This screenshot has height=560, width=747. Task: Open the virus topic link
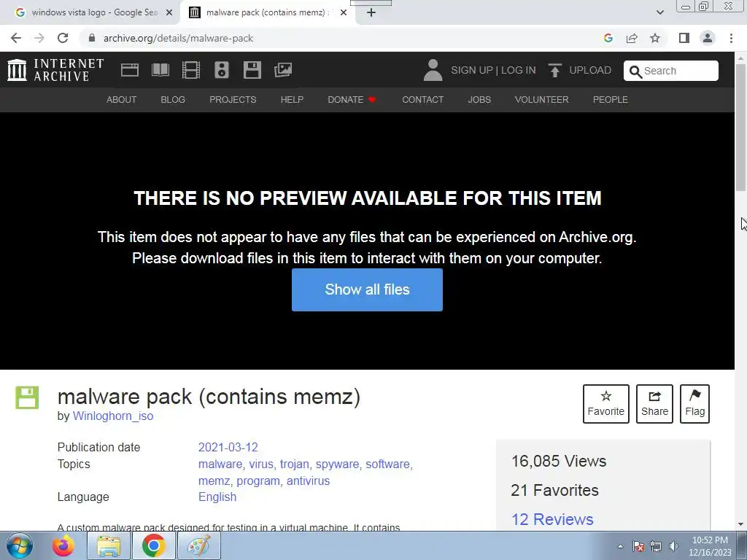pyautogui.click(x=261, y=464)
